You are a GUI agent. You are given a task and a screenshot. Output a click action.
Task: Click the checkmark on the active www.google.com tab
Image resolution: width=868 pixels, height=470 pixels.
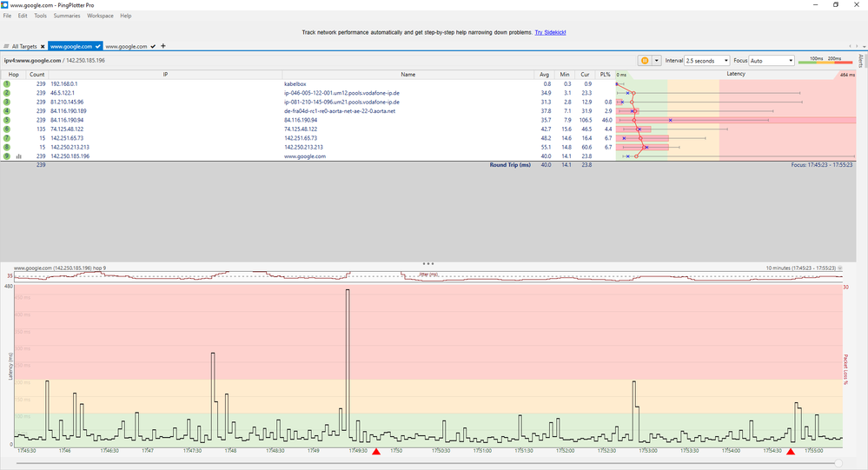click(x=97, y=47)
